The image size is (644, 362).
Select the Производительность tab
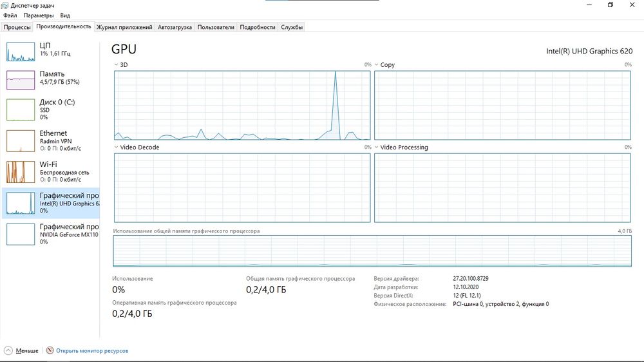(x=64, y=26)
